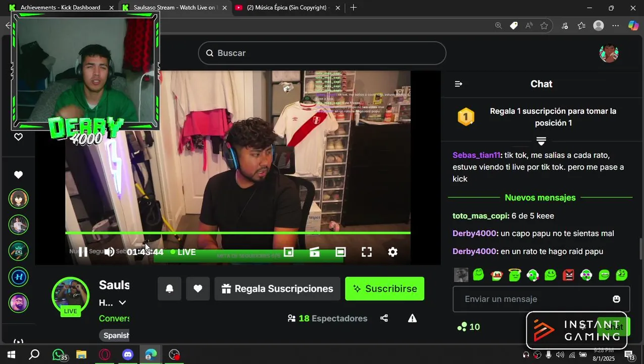Open a new browser tab

pyautogui.click(x=354, y=8)
